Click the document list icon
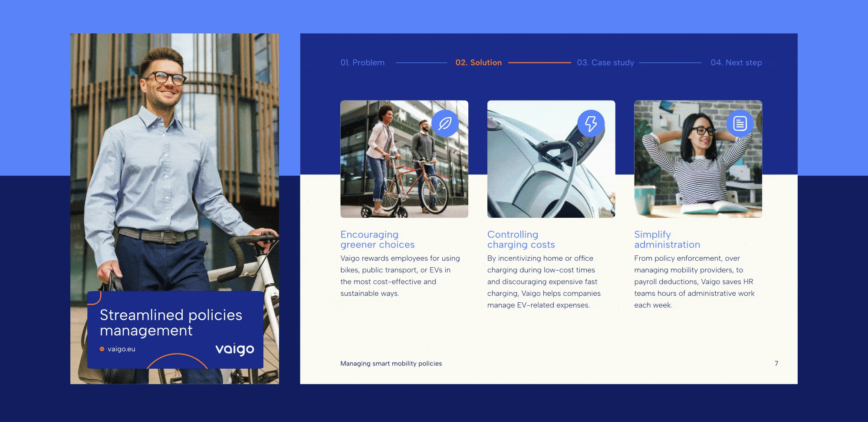868x422 pixels. click(740, 124)
